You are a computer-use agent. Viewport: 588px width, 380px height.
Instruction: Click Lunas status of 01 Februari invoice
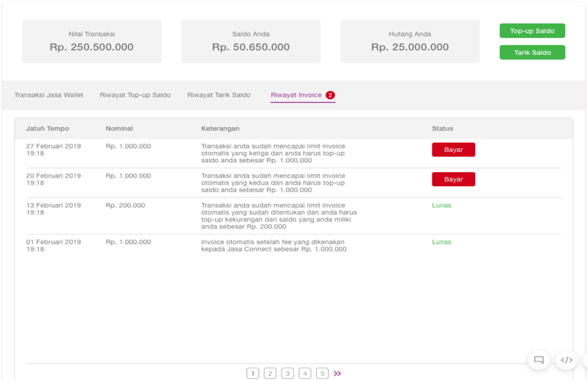(x=441, y=242)
